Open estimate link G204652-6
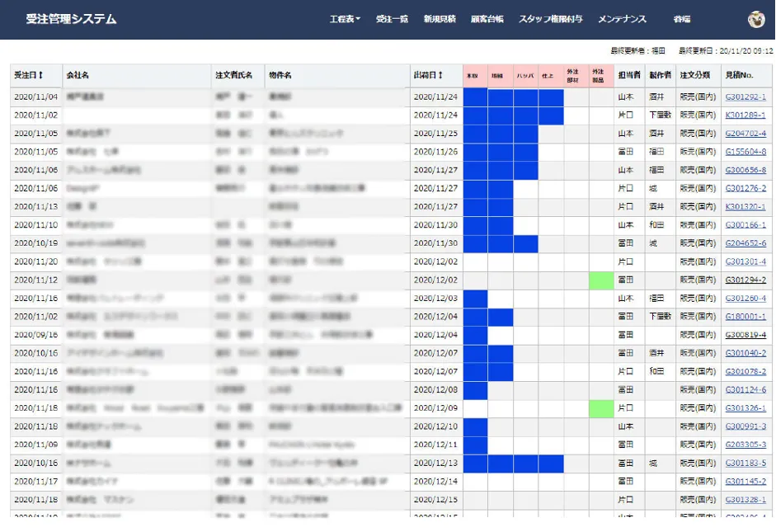776x532 pixels. pos(745,243)
